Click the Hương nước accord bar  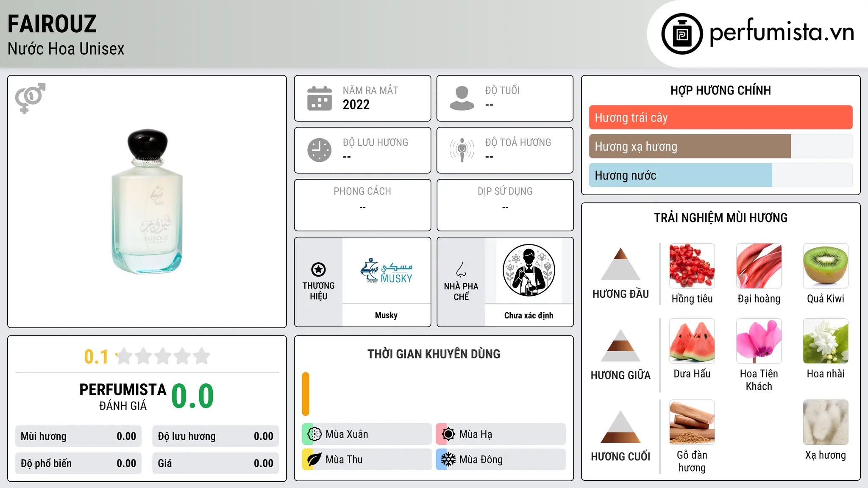[x=721, y=175]
